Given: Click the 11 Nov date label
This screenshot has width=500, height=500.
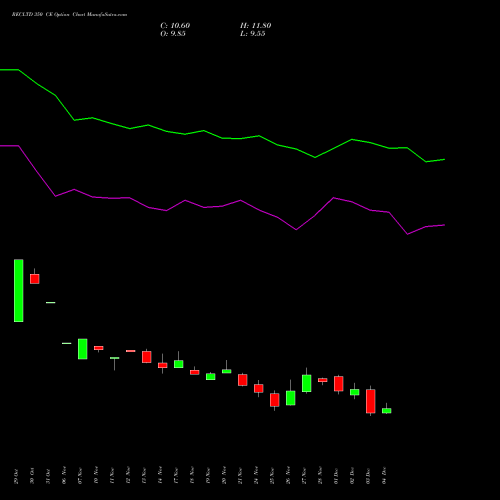Looking at the screenshot, I should click(x=112, y=475).
